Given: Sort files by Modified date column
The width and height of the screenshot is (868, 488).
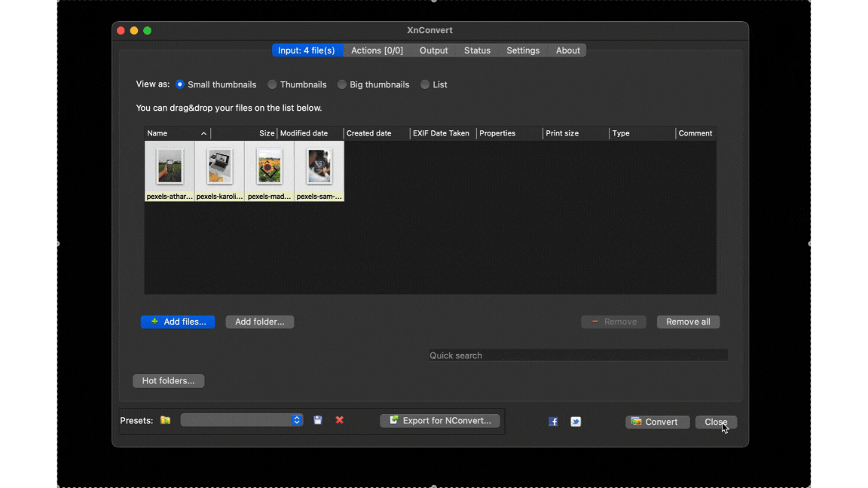Looking at the screenshot, I should pyautogui.click(x=309, y=133).
